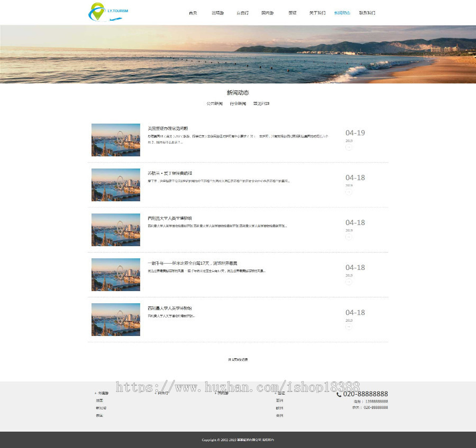Open 国内游 in the top navigation bar
476x448 pixels.
click(268, 13)
